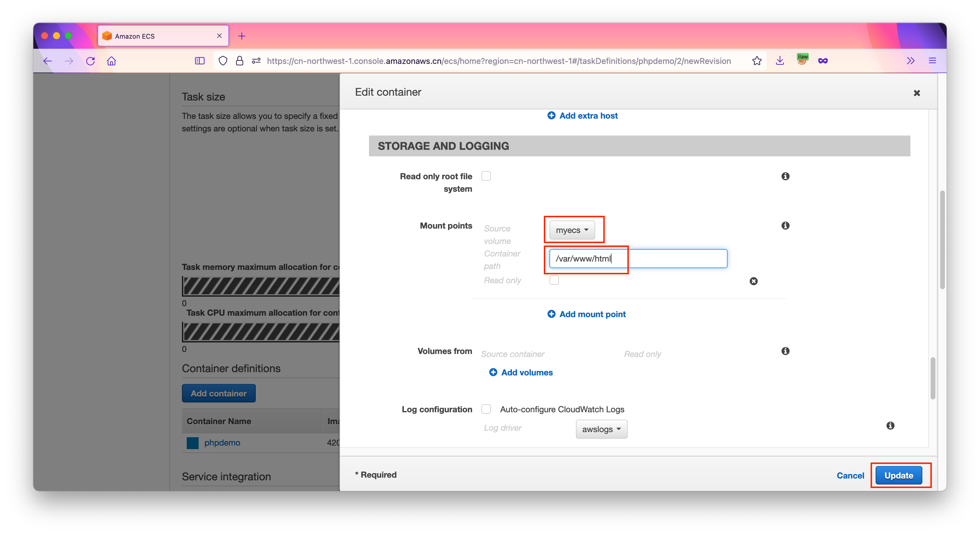Screen dimensions: 980x535
Task: View info icon for Volumes from
Action: coord(785,351)
